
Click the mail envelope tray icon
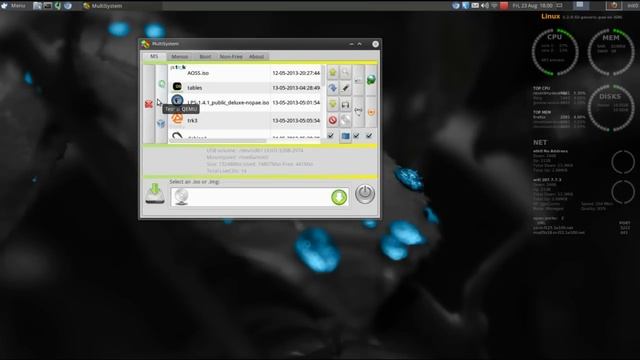point(475,6)
